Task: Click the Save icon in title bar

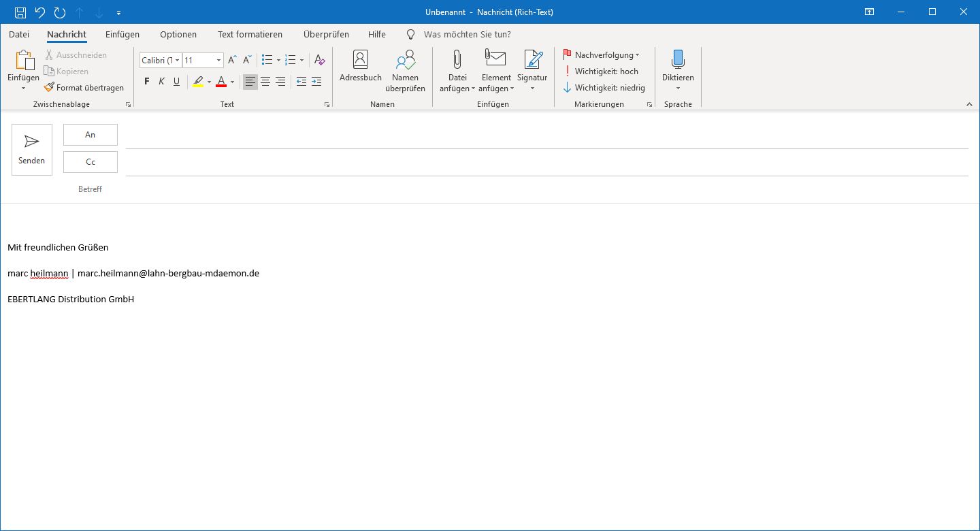Action: (20, 12)
